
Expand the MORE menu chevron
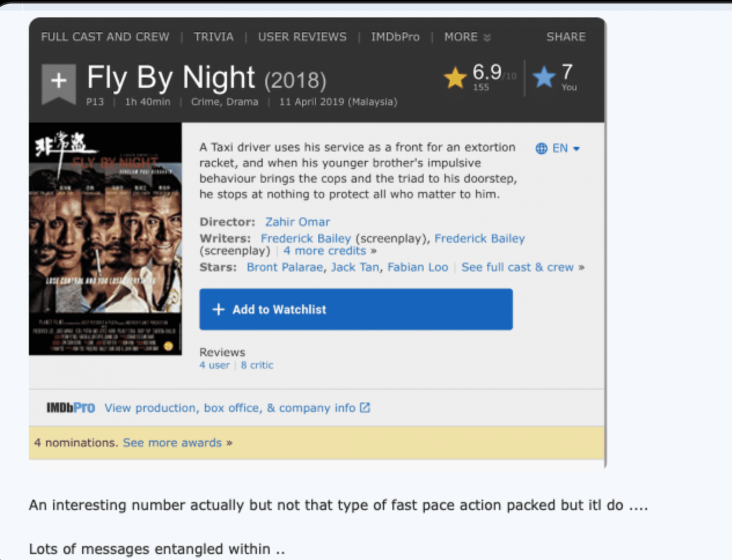pos(487,37)
